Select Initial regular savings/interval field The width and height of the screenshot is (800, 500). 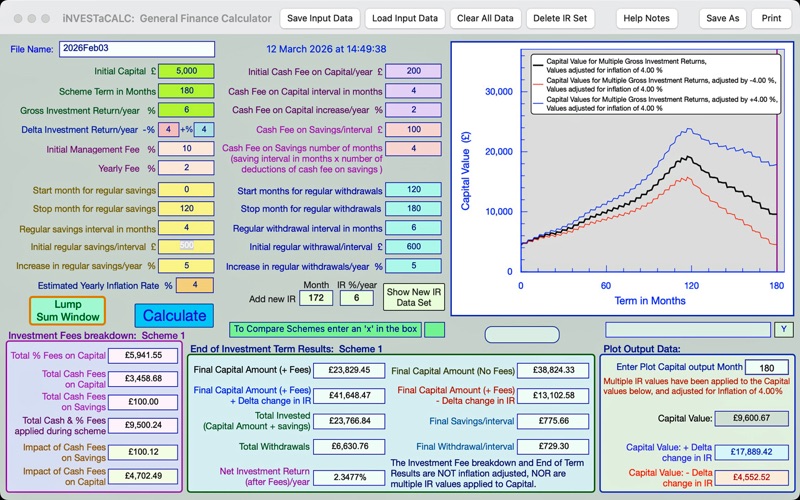(x=186, y=246)
